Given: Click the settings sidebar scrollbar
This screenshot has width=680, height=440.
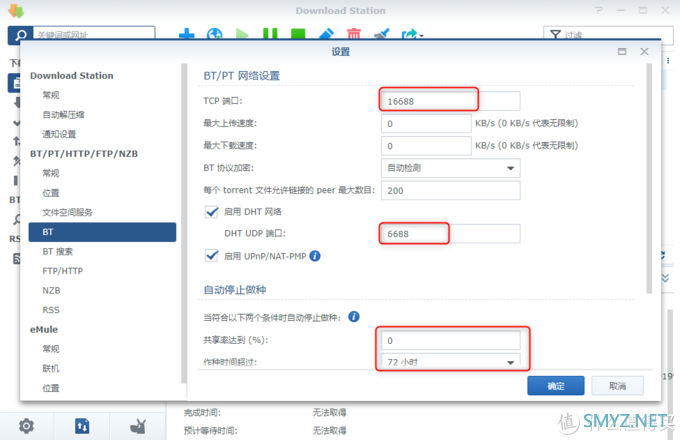Looking at the screenshot, I should pyautogui.click(x=184, y=223).
